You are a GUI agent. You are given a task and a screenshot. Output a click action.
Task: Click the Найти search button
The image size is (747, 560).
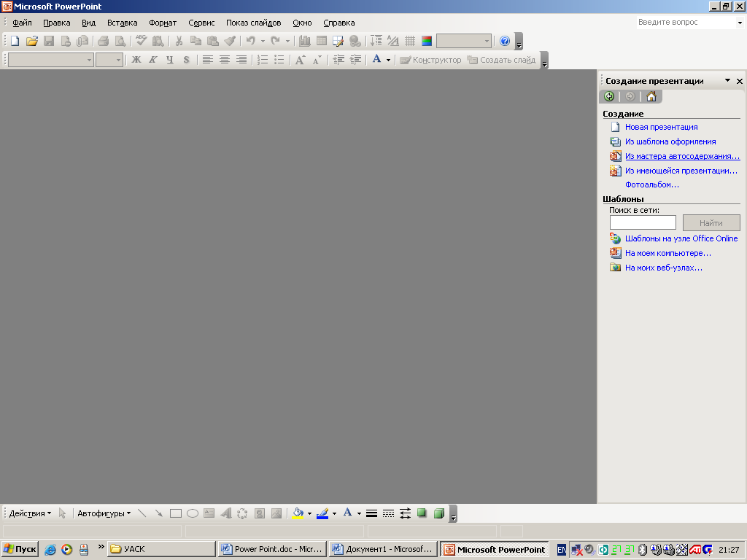[711, 223]
